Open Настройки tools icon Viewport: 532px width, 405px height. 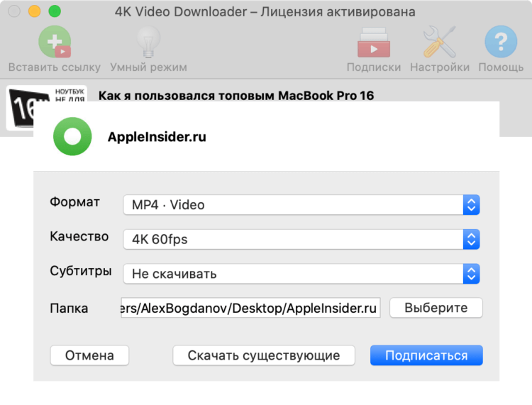pyautogui.click(x=439, y=42)
